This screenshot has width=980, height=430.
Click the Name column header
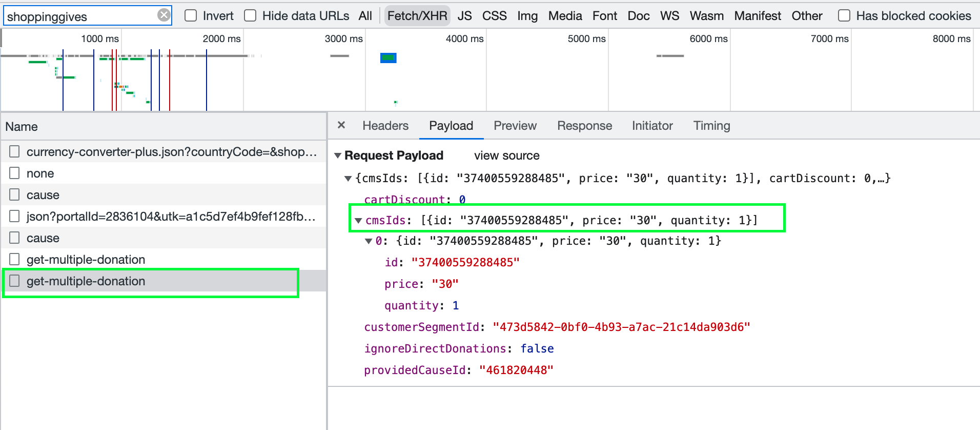(163, 127)
